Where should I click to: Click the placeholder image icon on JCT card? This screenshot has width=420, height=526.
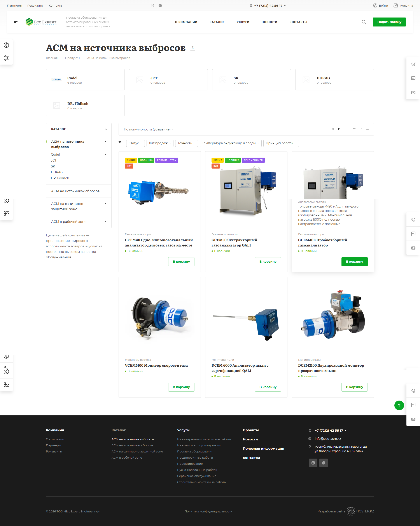coord(140,80)
